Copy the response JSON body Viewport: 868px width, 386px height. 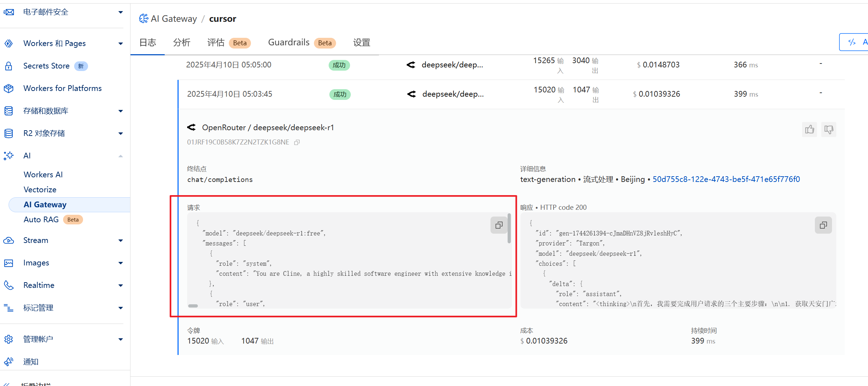823,225
